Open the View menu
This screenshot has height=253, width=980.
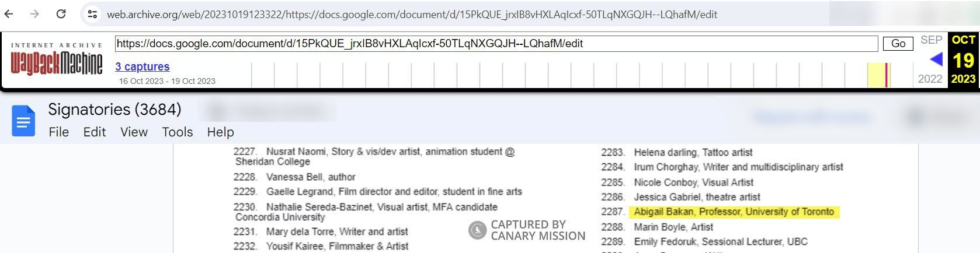click(x=134, y=132)
